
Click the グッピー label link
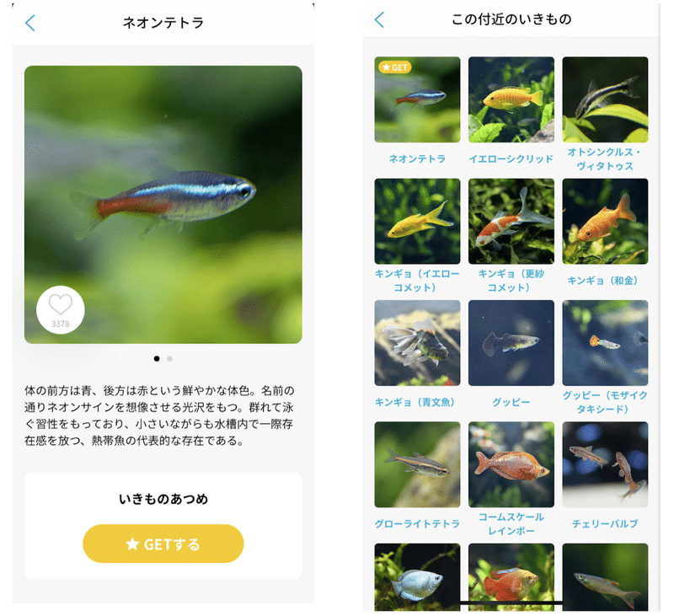[x=511, y=402]
